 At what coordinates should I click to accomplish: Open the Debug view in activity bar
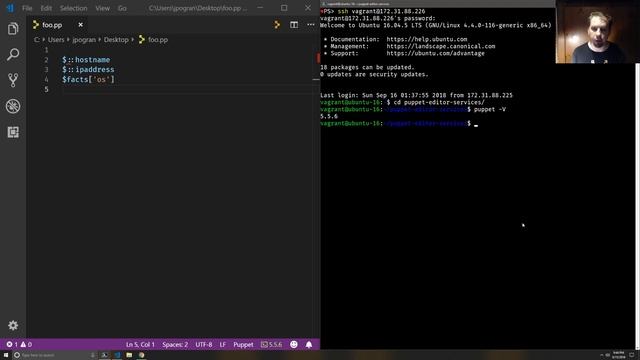coord(13,106)
